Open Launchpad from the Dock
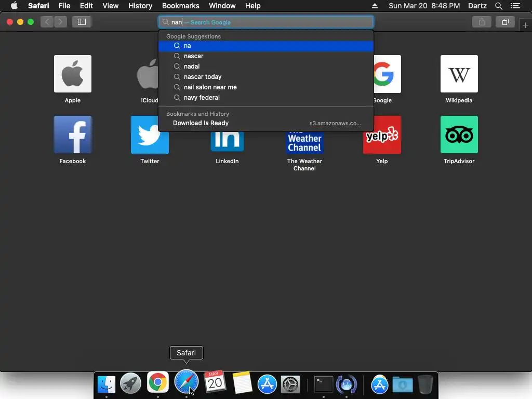This screenshot has height=399, width=532. coord(130,384)
